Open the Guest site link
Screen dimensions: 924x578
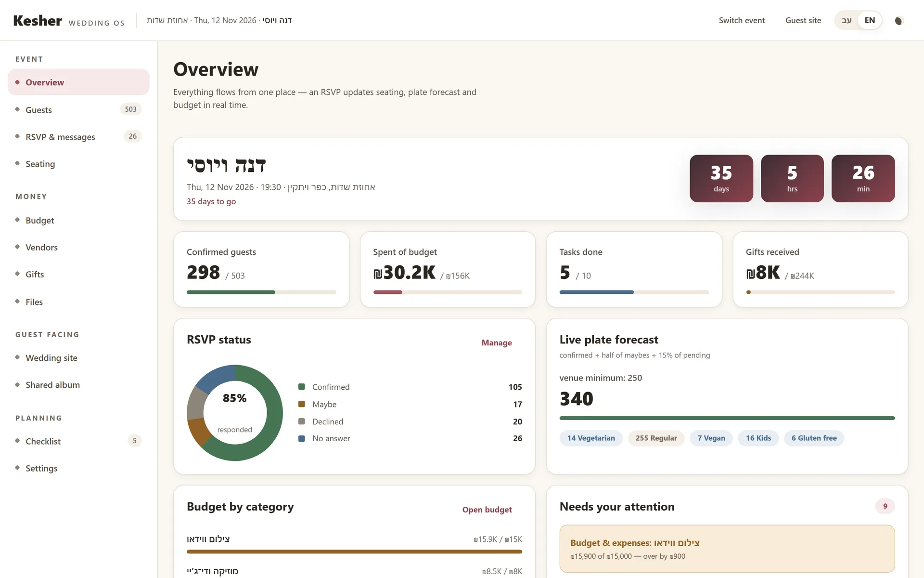[x=803, y=20]
